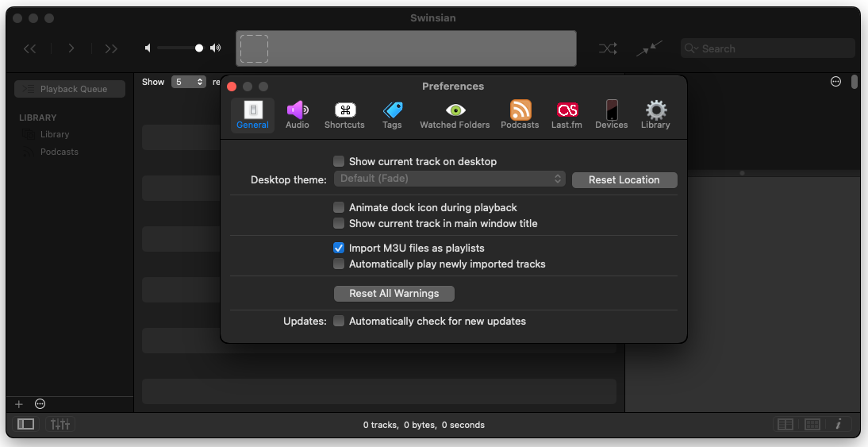Enable Automatically play newly imported tracks

coord(339,264)
